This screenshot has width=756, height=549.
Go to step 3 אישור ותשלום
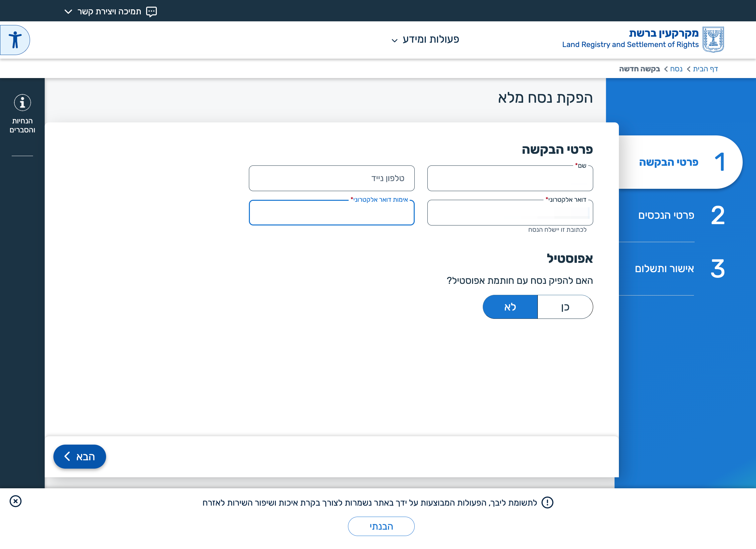pyautogui.click(x=681, y=269)
